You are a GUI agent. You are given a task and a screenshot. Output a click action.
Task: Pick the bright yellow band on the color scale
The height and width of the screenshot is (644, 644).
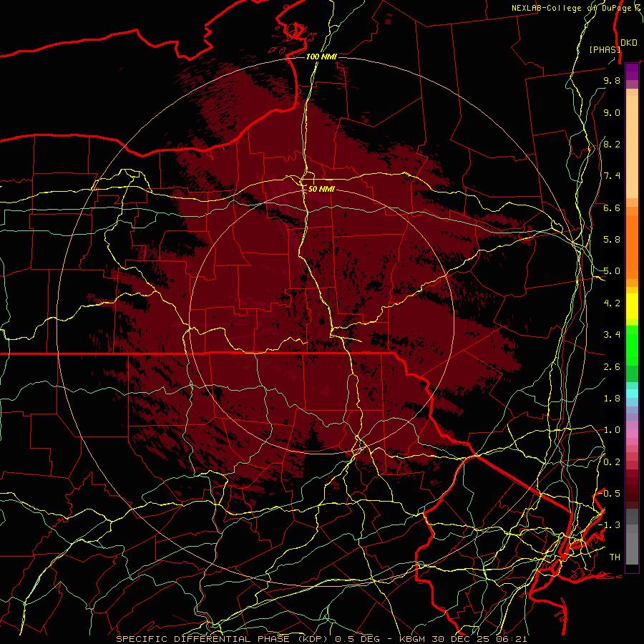pyautogui.click(x=632, y=306)
